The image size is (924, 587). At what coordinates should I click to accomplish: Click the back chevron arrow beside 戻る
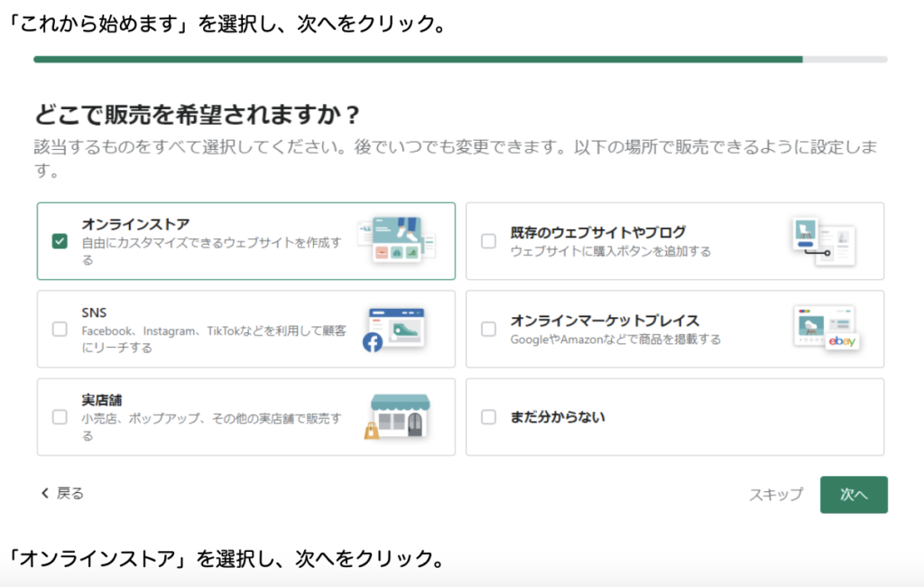coord(44,493)
